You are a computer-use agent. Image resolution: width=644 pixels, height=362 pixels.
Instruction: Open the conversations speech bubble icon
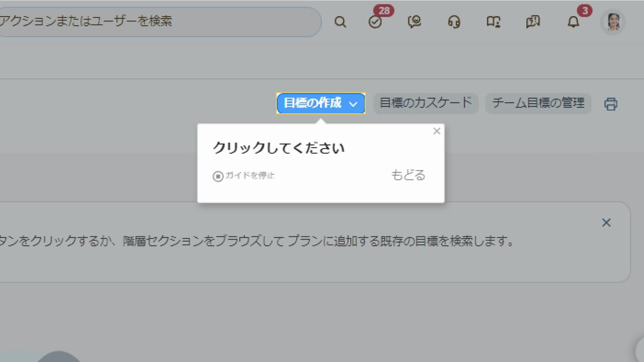tap(415, 22)
